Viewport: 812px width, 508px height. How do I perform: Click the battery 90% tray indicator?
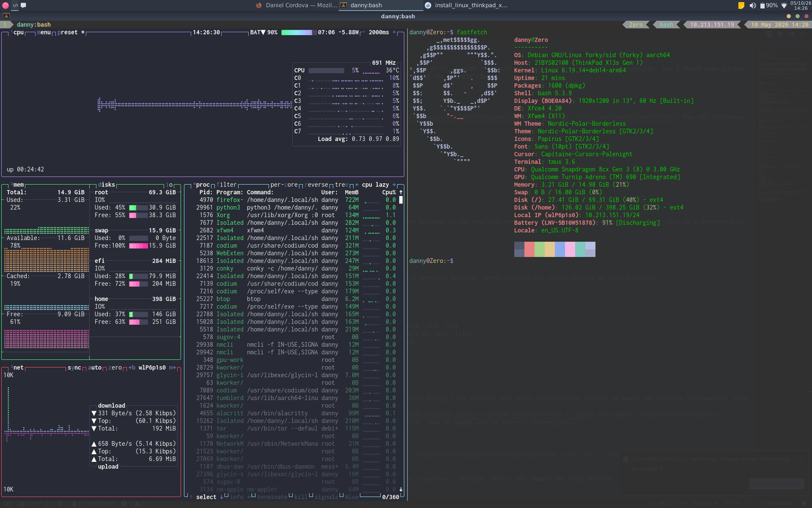[x=769, y=6]
